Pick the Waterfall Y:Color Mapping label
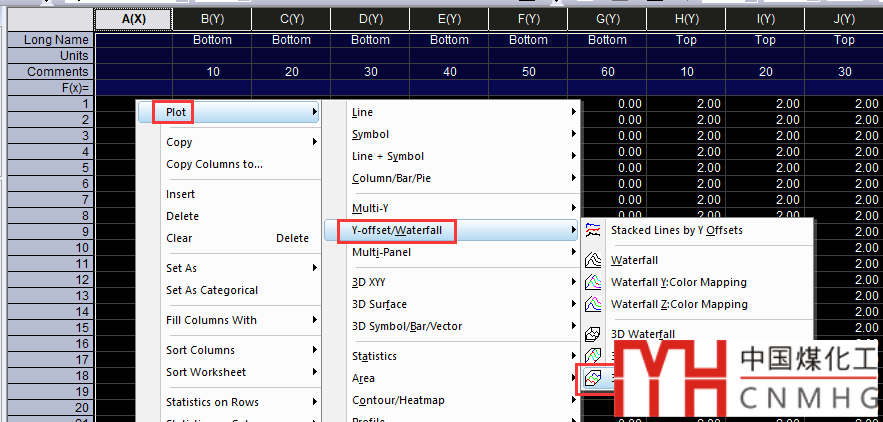This screenshot has height=422, width=883. coord(679,282)
